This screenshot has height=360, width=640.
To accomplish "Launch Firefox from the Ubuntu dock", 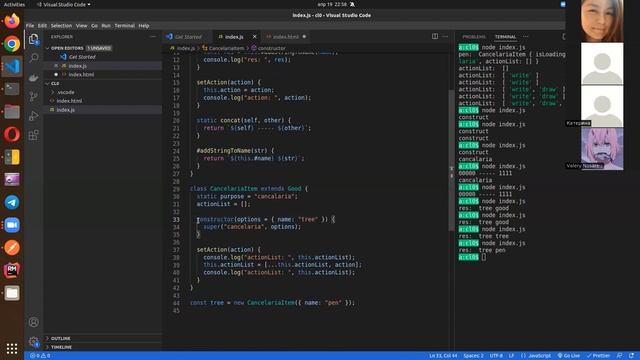I will pos(12,21).
